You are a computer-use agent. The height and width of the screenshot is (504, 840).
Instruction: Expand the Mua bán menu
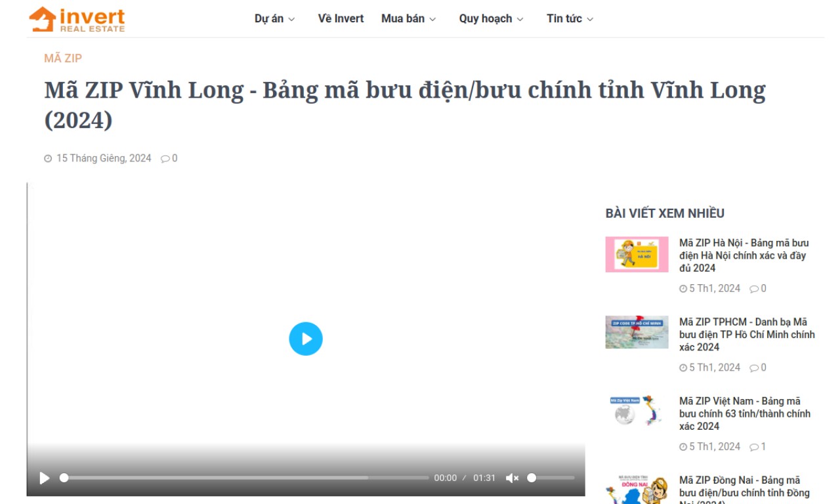click(x=408, y=18)
